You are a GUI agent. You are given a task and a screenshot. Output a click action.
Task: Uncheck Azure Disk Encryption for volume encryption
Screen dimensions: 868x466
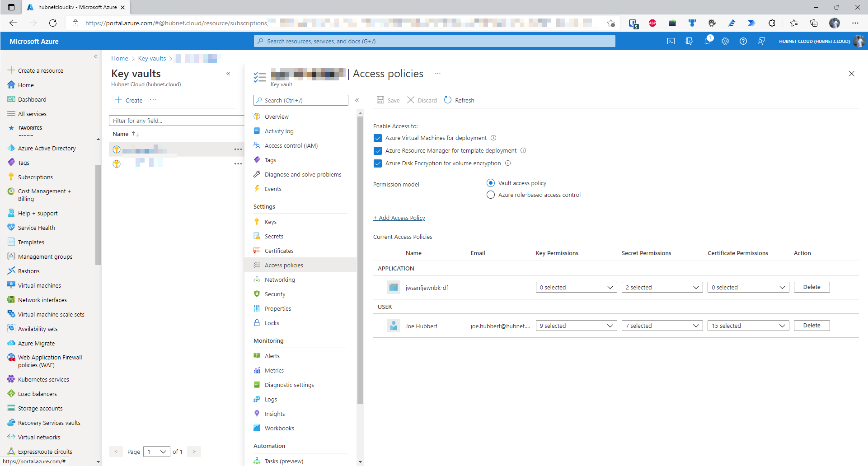[378, 163]
